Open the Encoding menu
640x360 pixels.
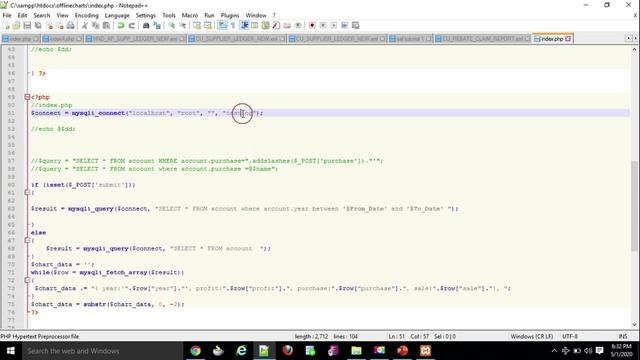click(87, 16)
